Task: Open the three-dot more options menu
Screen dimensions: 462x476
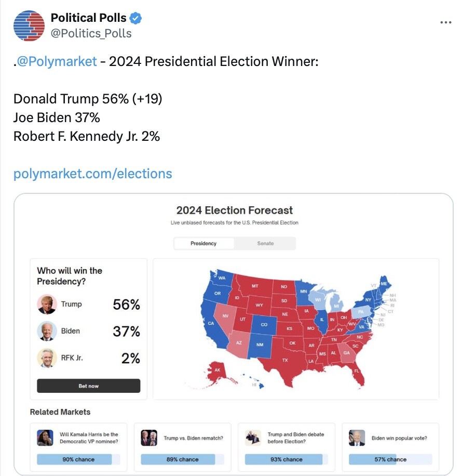Action: tap(445, 22)
